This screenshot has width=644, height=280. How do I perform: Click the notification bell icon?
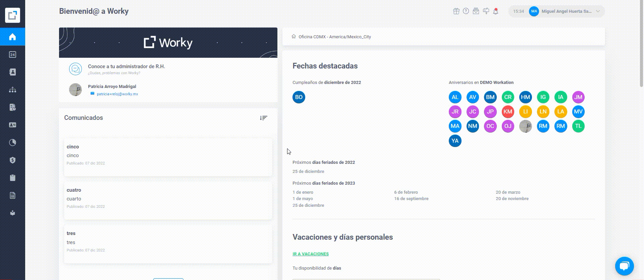(x=495, y=11)
